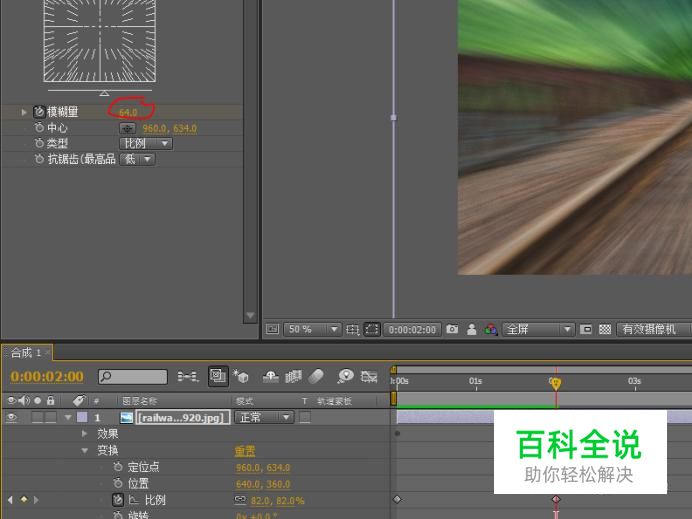Toggle the hide shy layers icon
The image size is (692, 519).
pyautogui.click(x=271, y=376)
